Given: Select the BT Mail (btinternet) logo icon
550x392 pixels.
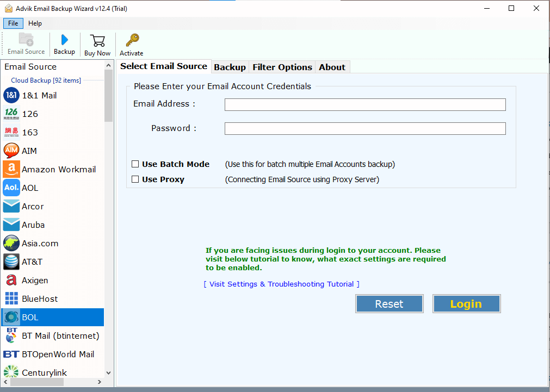Looking at the screenshot, I should 11,335.
